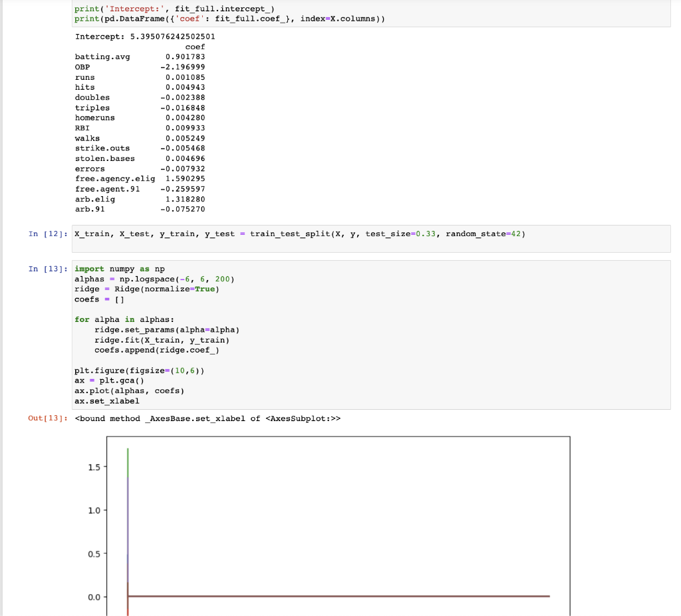This screenshot has height=616, width=681.
Task: Click the ax.set_xlabel code line
Action: click(107, 401)
